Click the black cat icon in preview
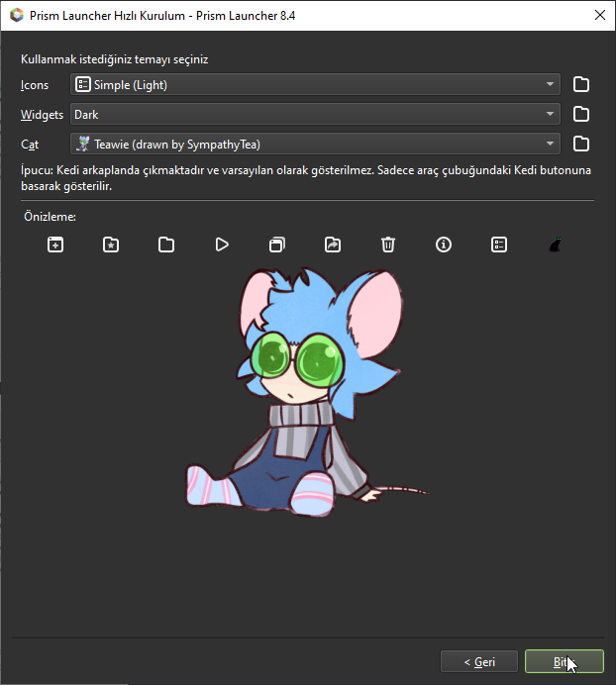This screenshot has width=616, height=685. coord(555,245)
